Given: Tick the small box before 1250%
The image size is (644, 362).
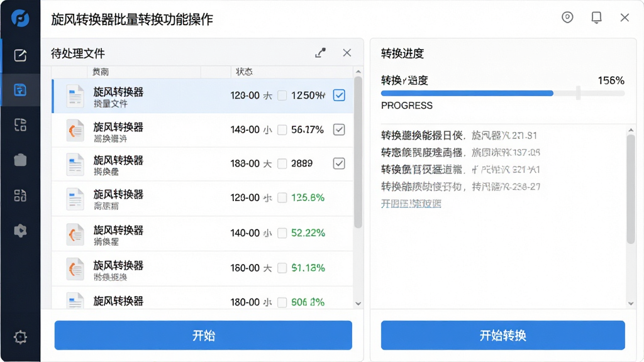Looking at the screenshot, I should [282, 96].
